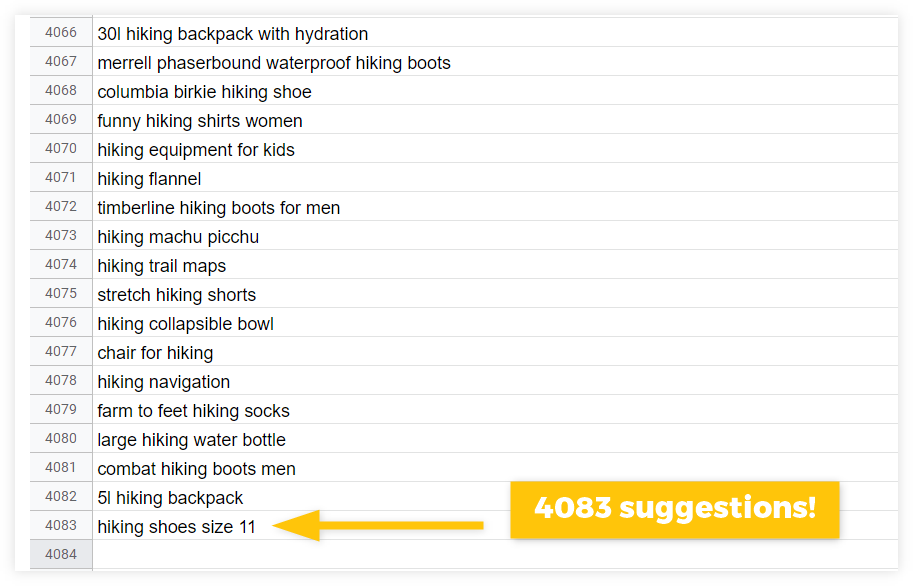Click cell 'timberline hiking boots for men'
This screenshot has height=586, width=913.
(x=495, y=207)
